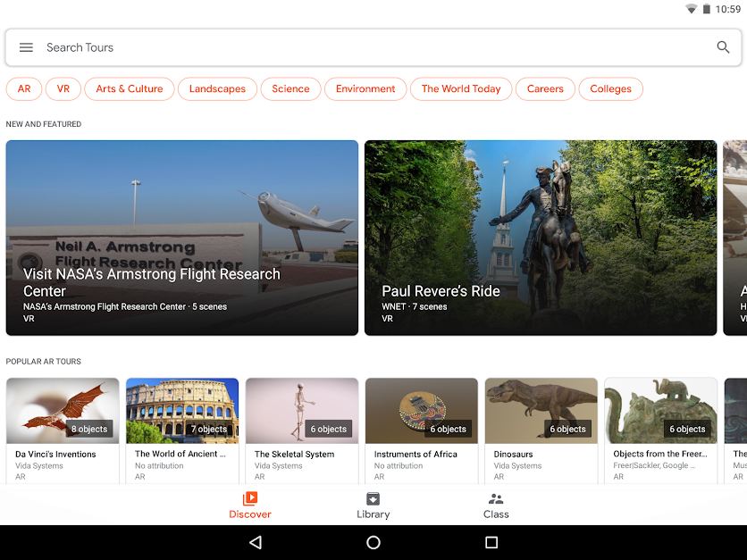The width and height of the screenshot is (747, 560).
Task: Open the Da Vinci's Inventions AR tour
Action: tap(63, 431)
